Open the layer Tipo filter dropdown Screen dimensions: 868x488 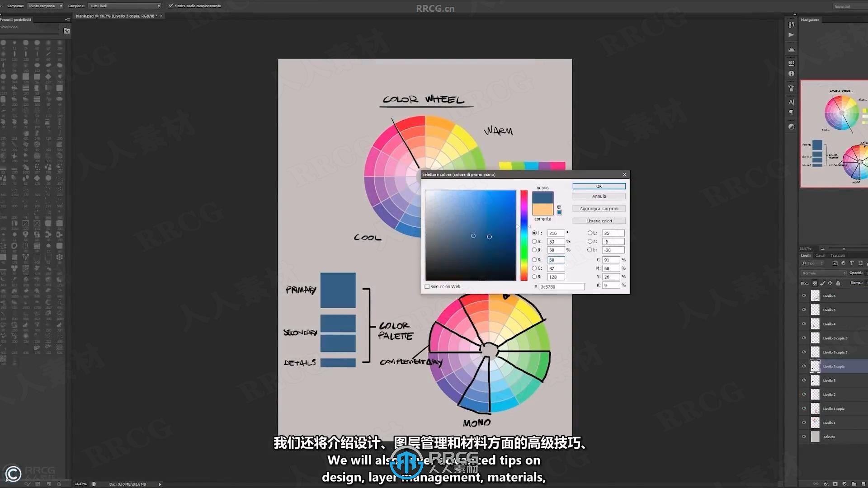click(x=813, y=263)
